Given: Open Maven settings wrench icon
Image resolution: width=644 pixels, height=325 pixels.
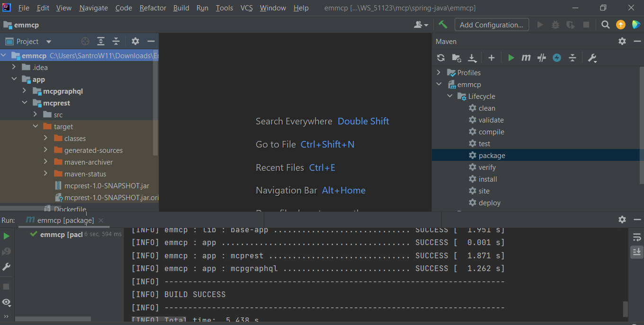Looking at the screenshot, I should (x=592, y=58).
